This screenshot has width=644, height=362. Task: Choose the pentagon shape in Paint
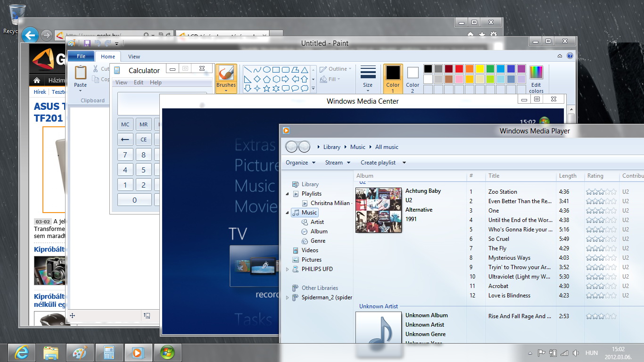(267, 79)
